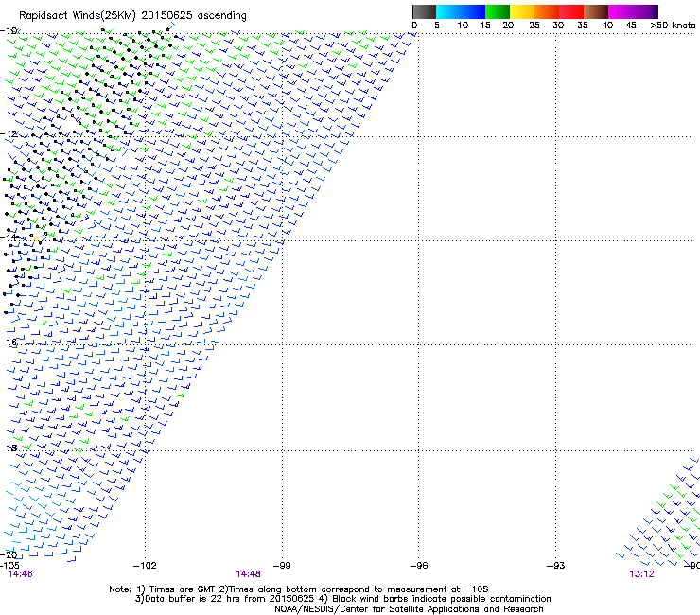Click the 14:46 overpass time label
Image resolution: width=700 pixels, height=615 pixels.
tap(21, 574)
